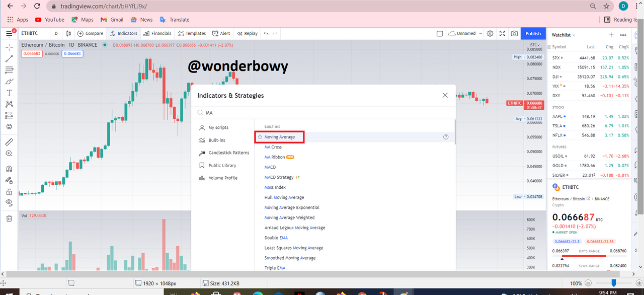The width and height of the screenshot is (644, 295).
Task: Start bar Replay mode
Action: [x=247, y=34]
